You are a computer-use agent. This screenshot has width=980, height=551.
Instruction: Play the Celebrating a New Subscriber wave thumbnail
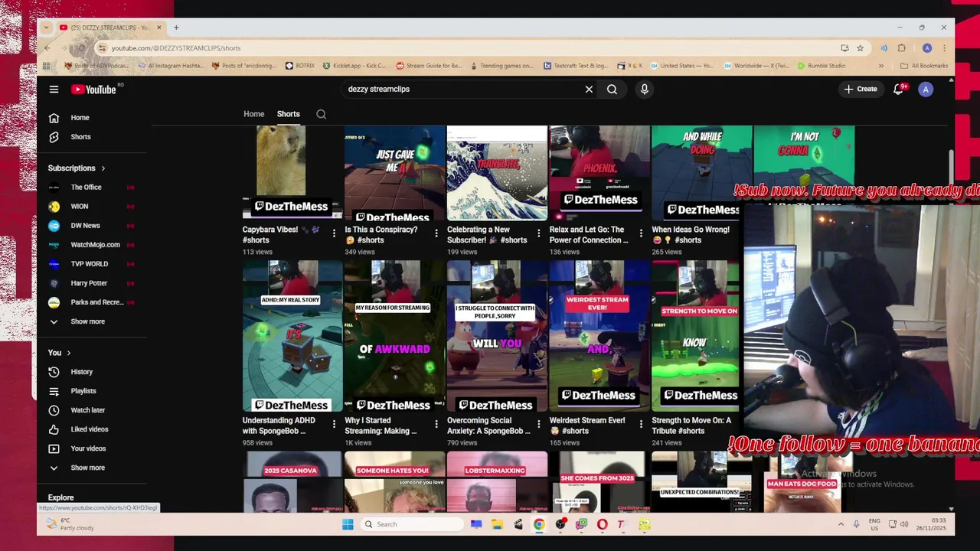(497, 173)
